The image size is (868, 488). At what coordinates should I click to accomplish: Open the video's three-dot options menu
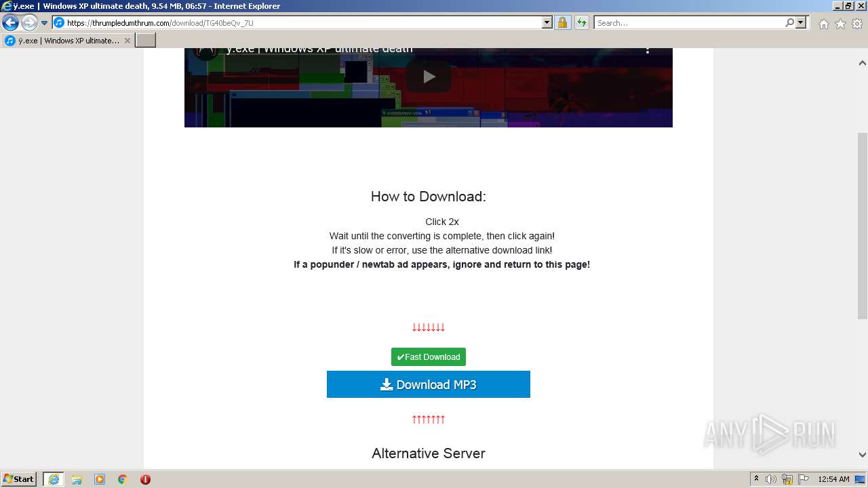[x=648, y=49]
